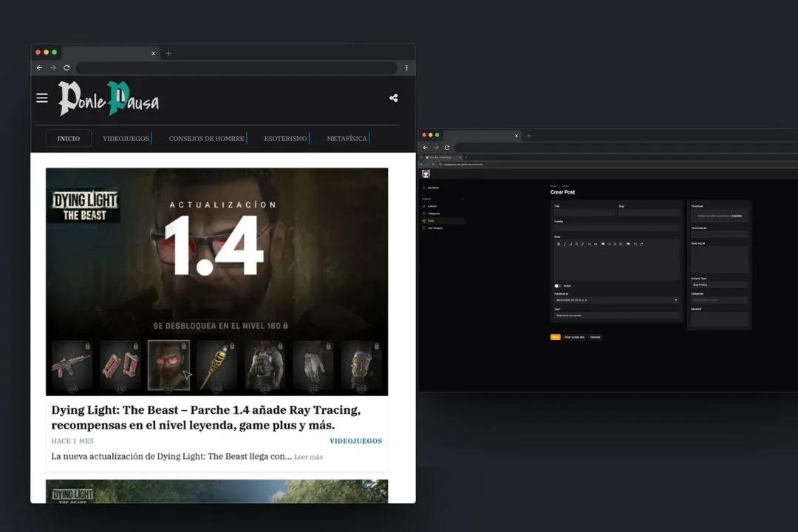Open a new tab in left browser
Screen dimensions: 798x532
coord(168,53)
